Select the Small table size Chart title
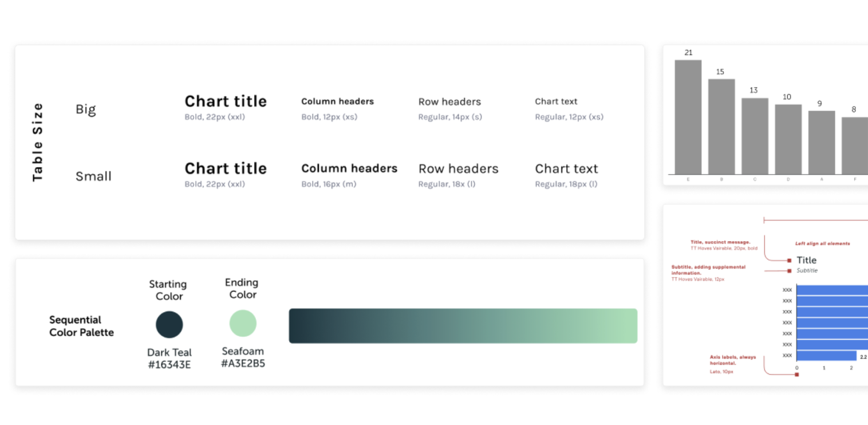 (226, 168)
